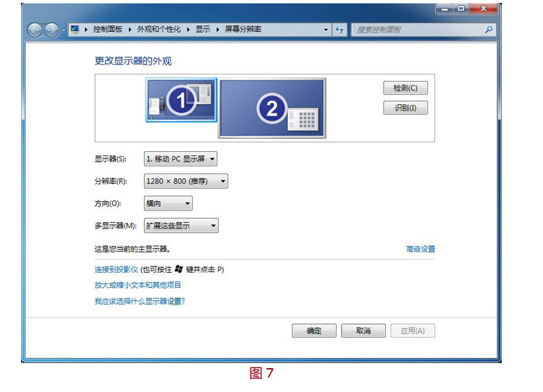Select monitor 1 thumbnail
This screenshot has width=543, height=392.
pos(182,100)
